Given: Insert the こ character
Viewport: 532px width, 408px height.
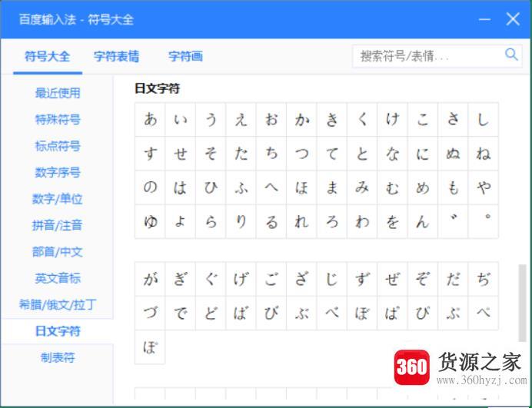Looking at the screenshot, I should 423,119.
